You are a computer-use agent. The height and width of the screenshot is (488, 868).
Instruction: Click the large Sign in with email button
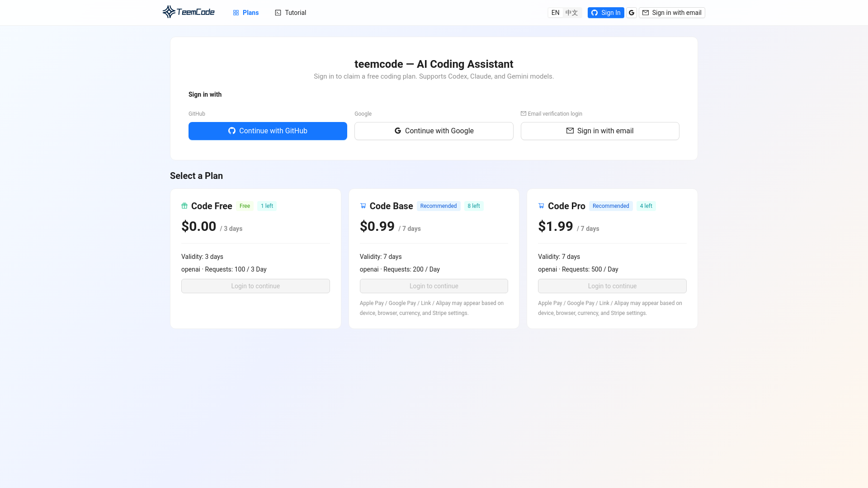[x=600, y=131]
